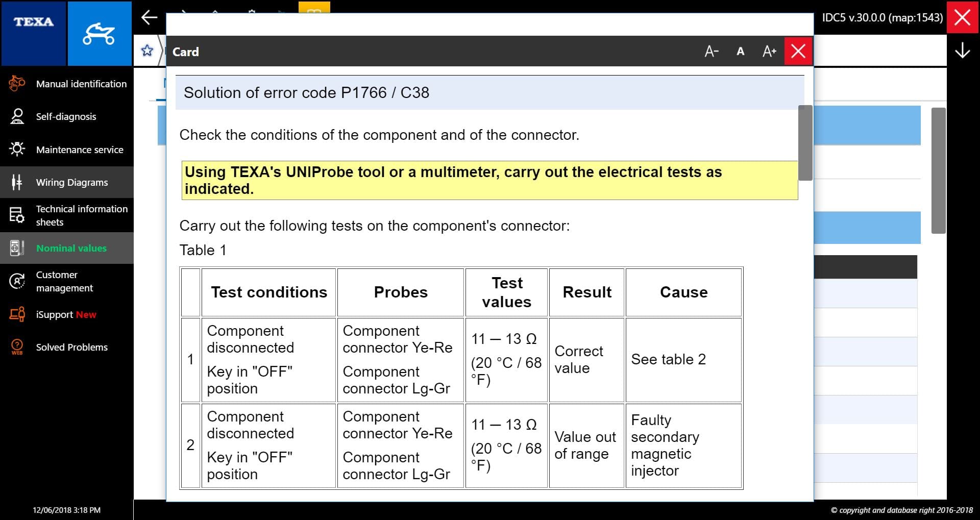Close the Card dialog
This screenshot has width=980, height=520.
pyautogui.click(x=798, y=52)
